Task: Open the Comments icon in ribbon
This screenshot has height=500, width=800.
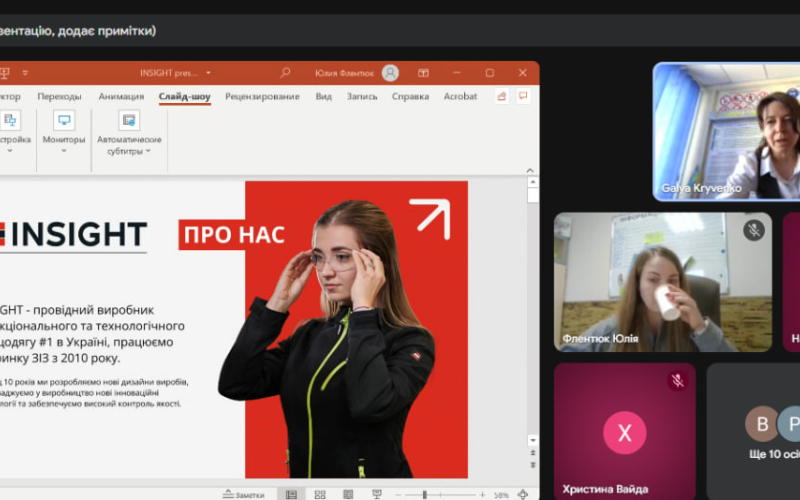Action: pyautogui.click(x=523, y=96)
